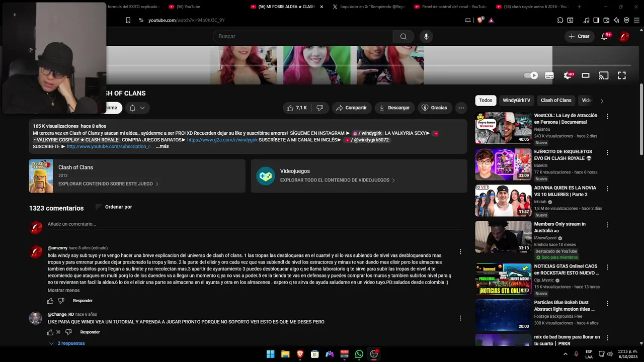Image resolution: width=644 pixels, height=362 pixels.
Task: Click the Añade un comentario field
Action: pyautogui.click(x=254, y=224)
